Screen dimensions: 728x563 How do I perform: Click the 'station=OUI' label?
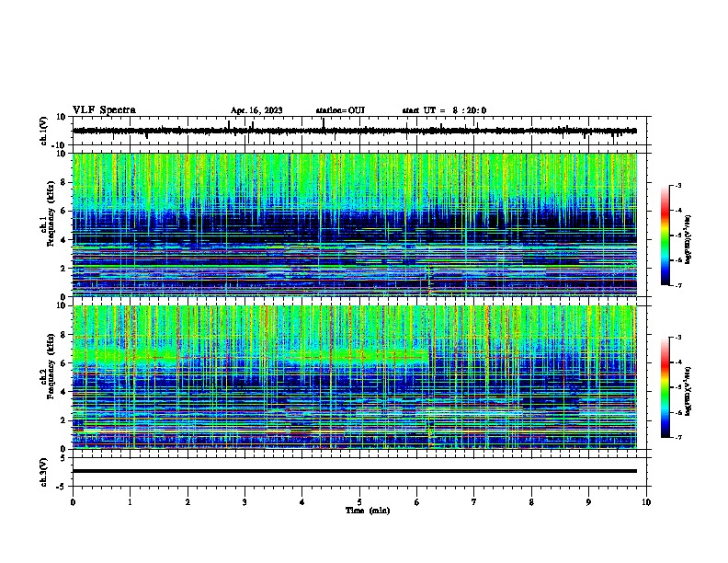340,110
